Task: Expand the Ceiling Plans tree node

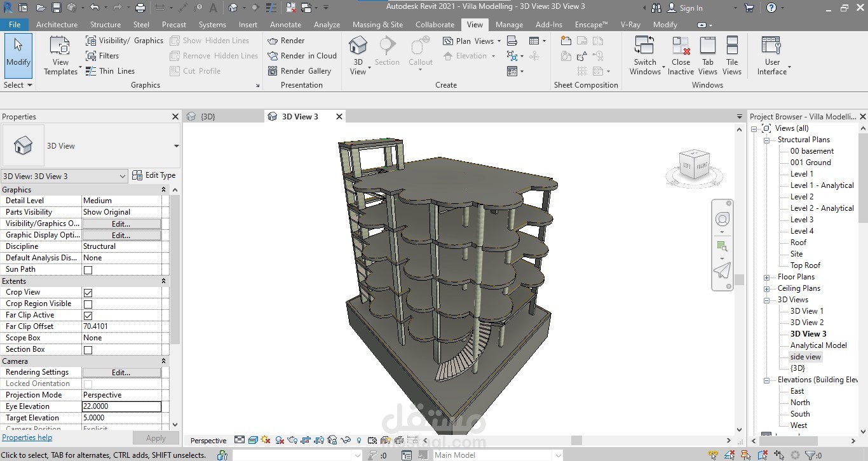Action: 767,288
